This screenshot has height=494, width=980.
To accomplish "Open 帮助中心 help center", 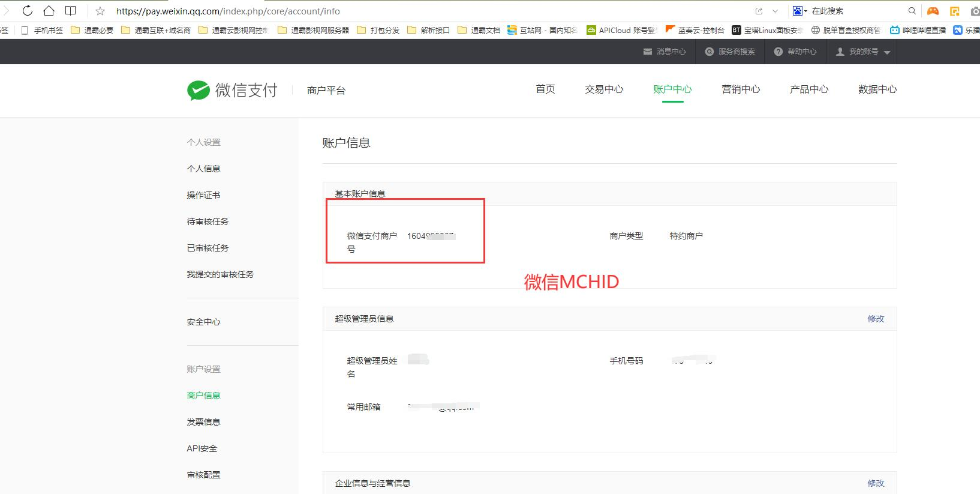I will [x=795, y=52].
